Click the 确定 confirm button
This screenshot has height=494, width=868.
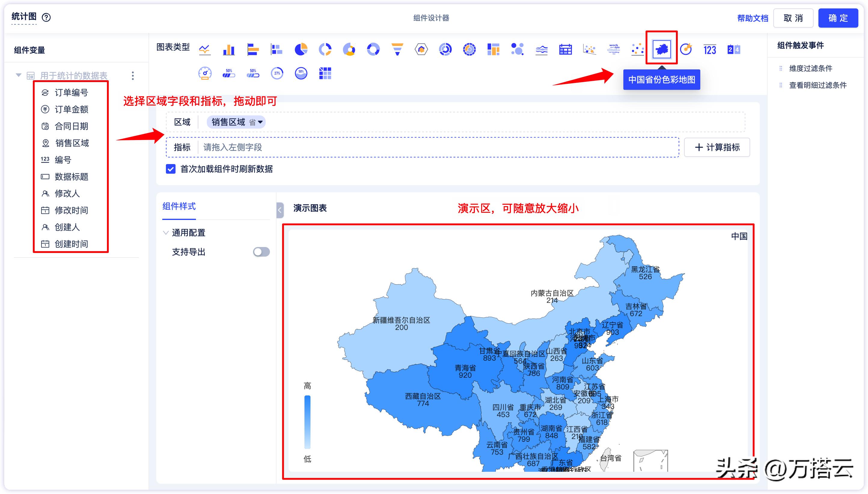click(x=838, y=18)
